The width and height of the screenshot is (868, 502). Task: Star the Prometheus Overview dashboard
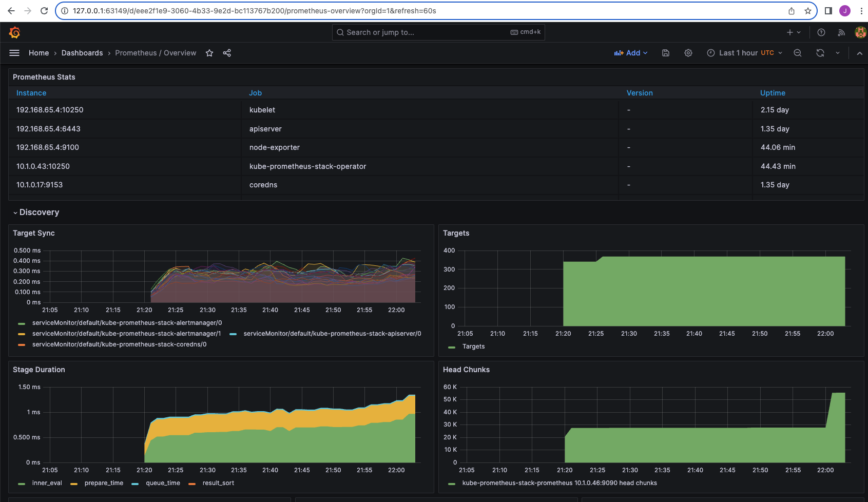pyautogui.click(x=209, y=53)
